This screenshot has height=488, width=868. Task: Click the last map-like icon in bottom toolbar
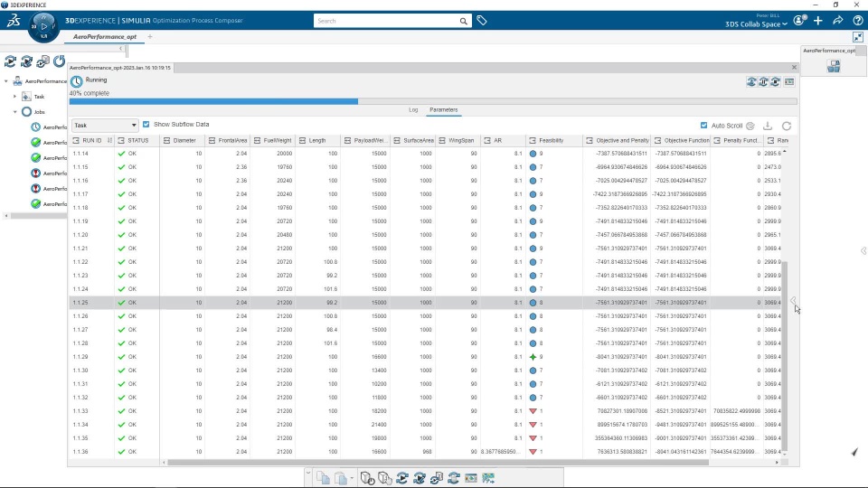tap(488, 478)
